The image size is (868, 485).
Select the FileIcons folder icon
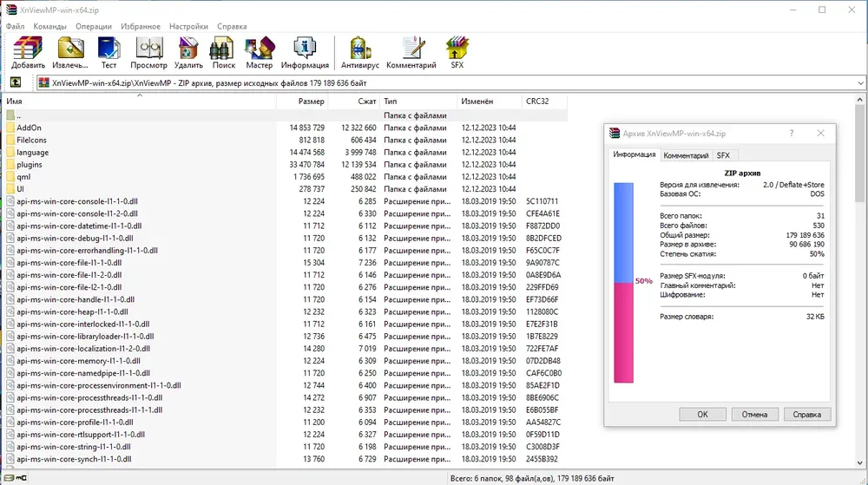pos(10,140)
